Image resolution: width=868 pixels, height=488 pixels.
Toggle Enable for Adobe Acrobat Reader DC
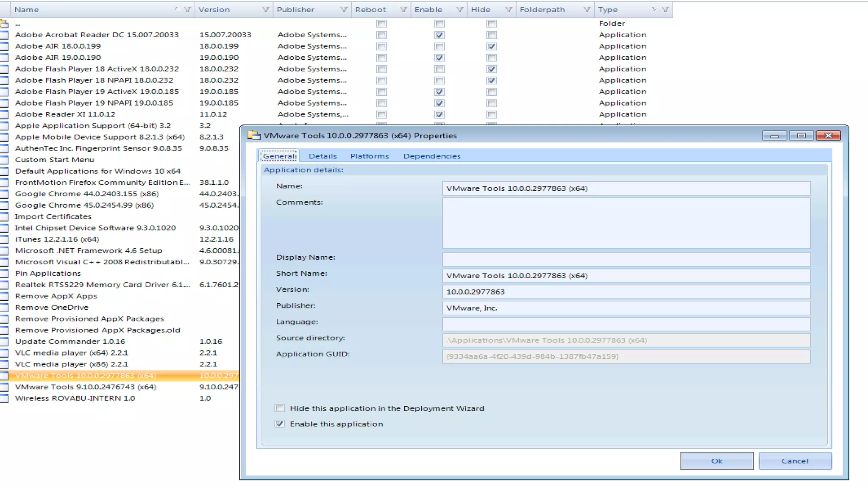[x=440, y=35]
